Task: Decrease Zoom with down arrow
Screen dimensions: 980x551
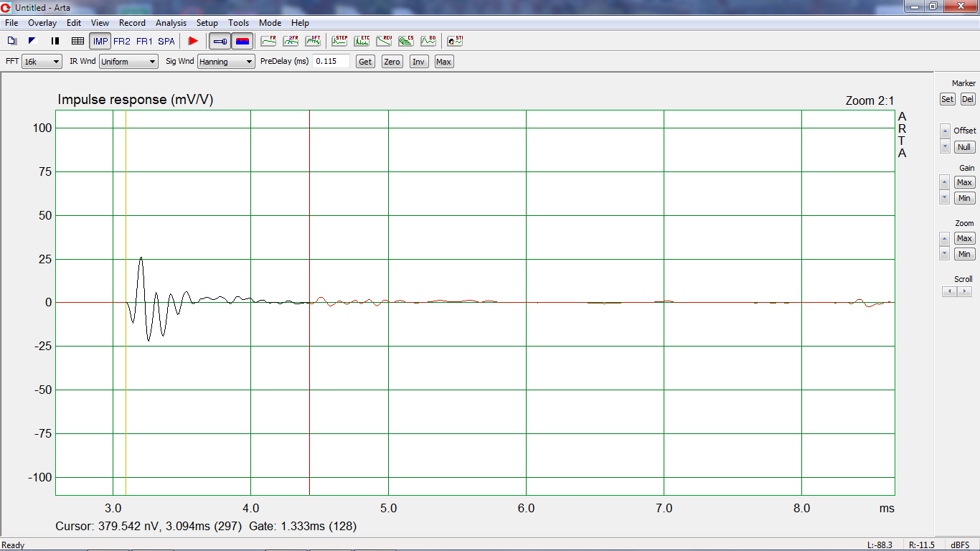Action: 945,253
